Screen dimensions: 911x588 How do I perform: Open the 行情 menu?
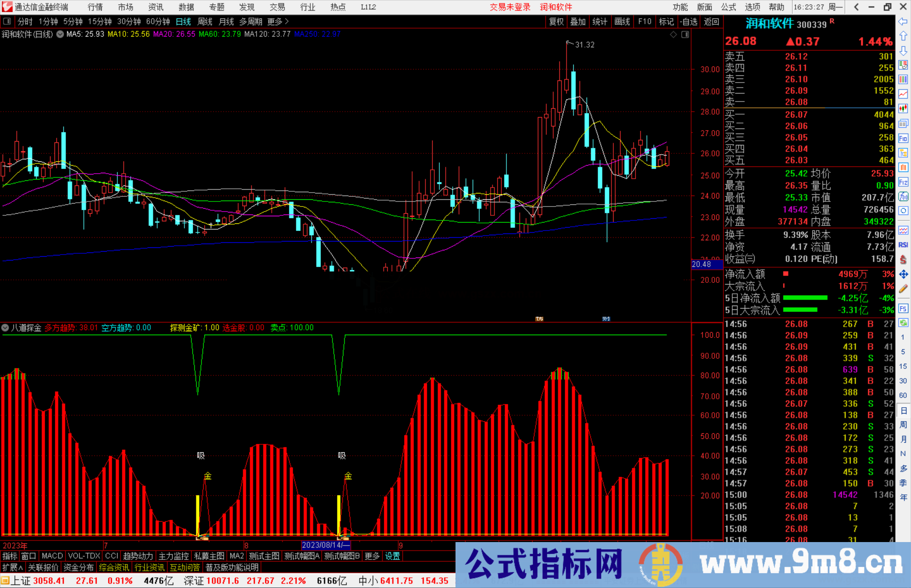[x=95, y=7]
